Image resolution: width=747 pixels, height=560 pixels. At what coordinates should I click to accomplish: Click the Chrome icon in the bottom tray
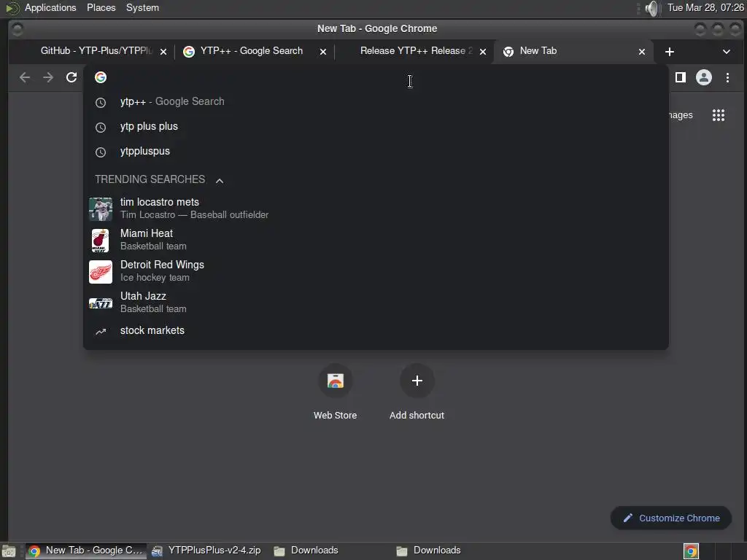[691, 551]
